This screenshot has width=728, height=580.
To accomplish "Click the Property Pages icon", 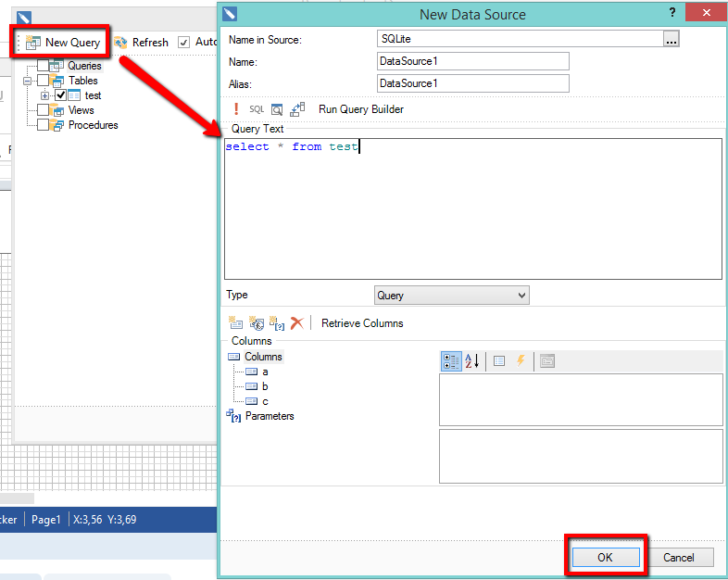I will (x=547, y=360).
